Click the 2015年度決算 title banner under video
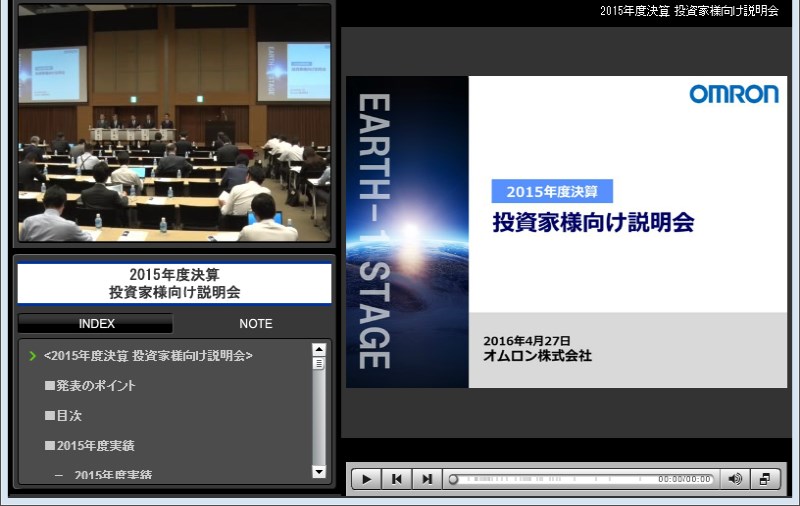This screenshot has width=800, height=506. click(x=174, y=283)
